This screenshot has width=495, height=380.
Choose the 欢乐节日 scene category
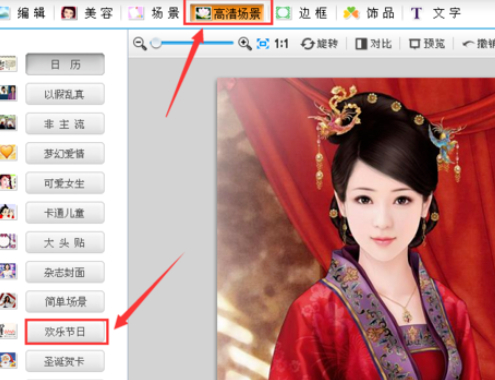click(66, 332)
